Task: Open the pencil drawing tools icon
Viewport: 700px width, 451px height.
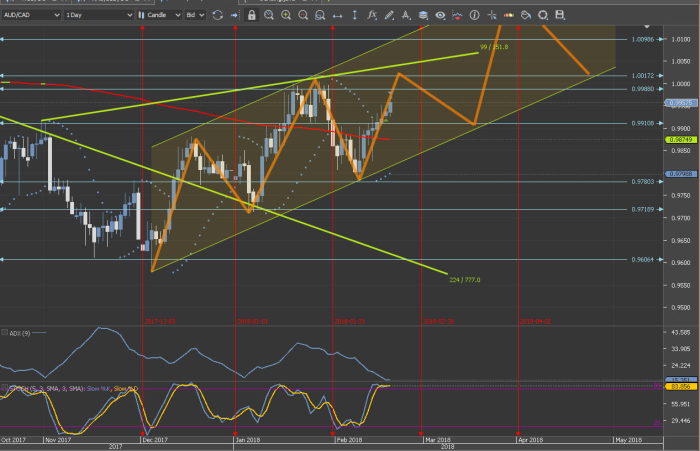Action: point(389,15)
